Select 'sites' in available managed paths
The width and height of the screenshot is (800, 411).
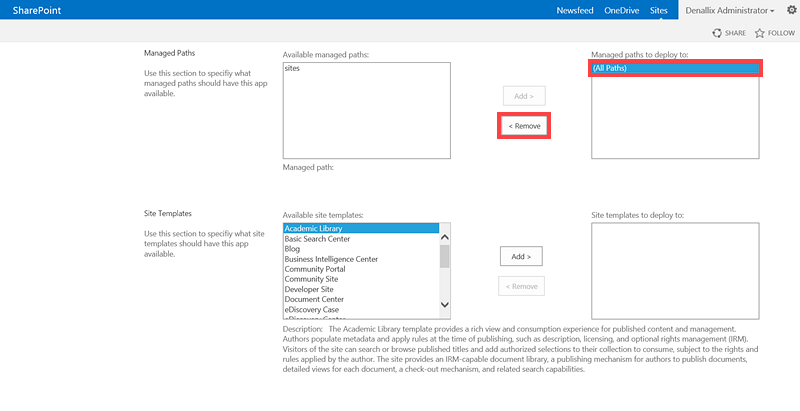(x=292, y=68)
